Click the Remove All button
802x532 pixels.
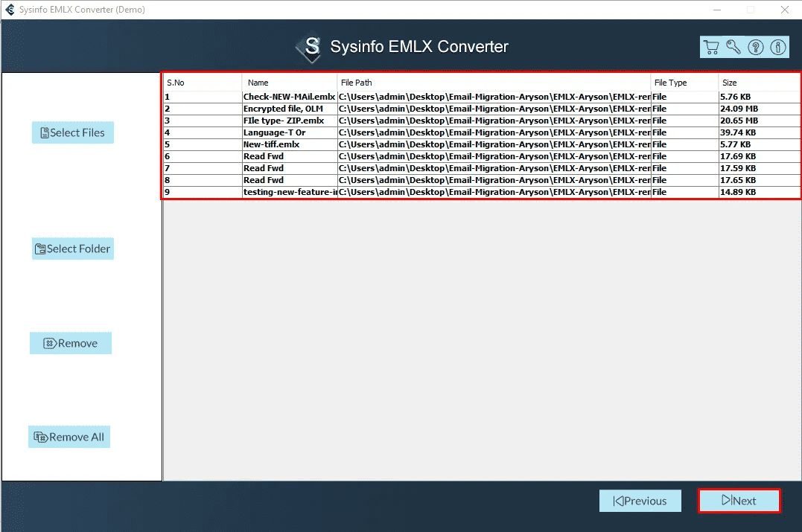pos(69,437)
